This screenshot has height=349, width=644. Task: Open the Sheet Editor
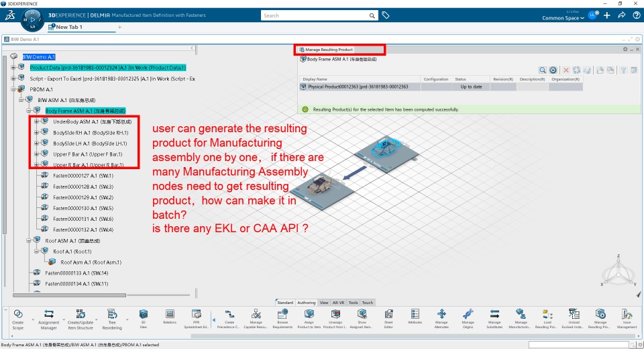(x=388, y=319)
